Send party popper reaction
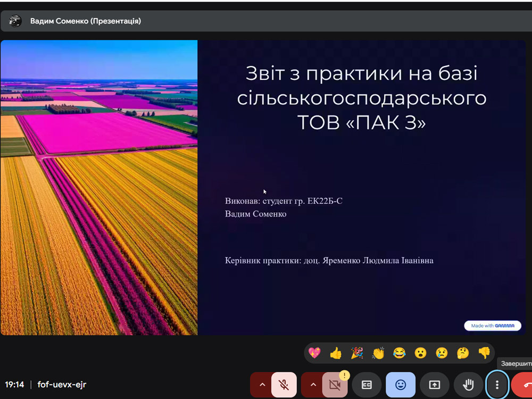The width and height of the screenshot is (532, 399). pyautogui.click(x=357, y=353)
